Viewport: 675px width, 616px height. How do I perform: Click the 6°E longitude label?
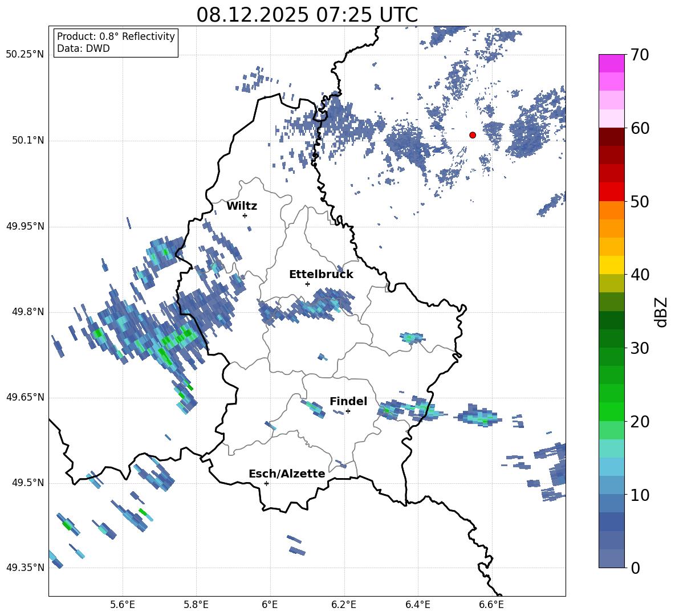pos(270,605)
